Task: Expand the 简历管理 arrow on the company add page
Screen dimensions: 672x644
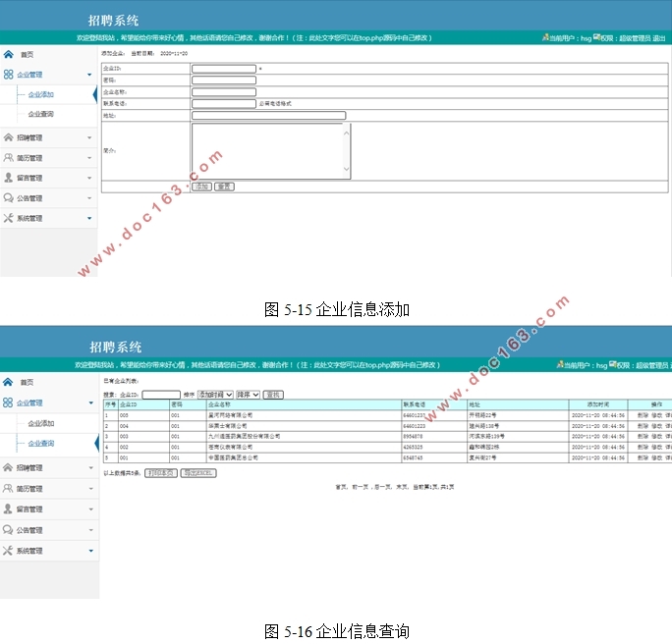Action: [x=89, y=158]
